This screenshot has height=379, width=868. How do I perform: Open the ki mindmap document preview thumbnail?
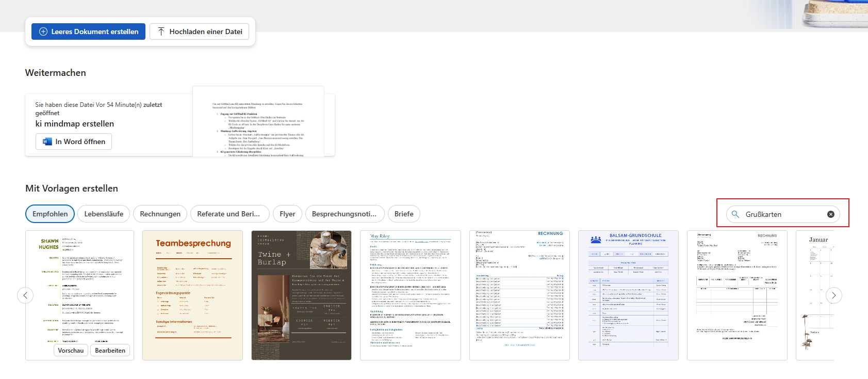click(x=258, y=121)
